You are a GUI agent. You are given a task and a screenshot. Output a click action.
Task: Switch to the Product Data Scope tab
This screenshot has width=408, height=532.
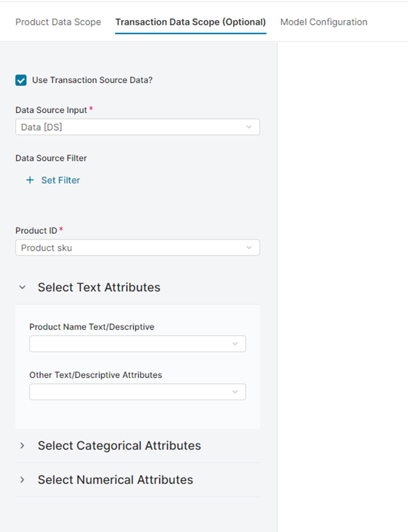click(x=58, y=22)
